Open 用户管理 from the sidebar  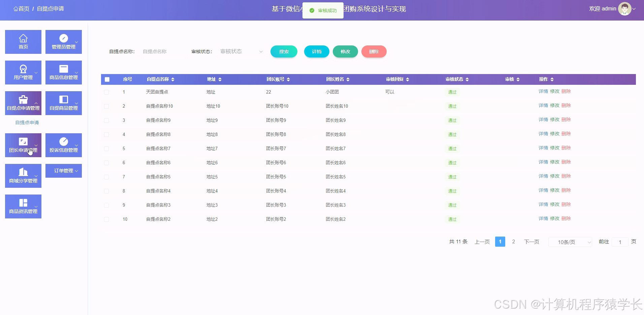(23, 72)
